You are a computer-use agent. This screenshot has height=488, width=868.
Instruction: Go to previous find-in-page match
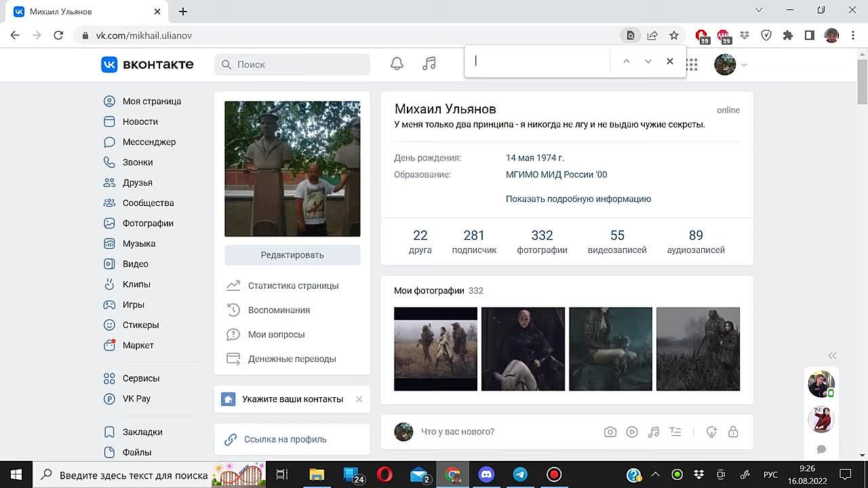coord(627,61)
